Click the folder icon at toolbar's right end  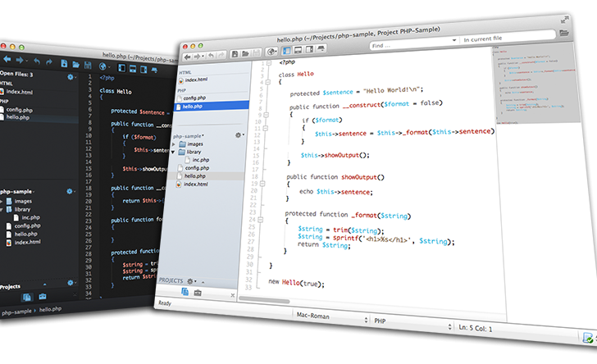click(565, 33)
